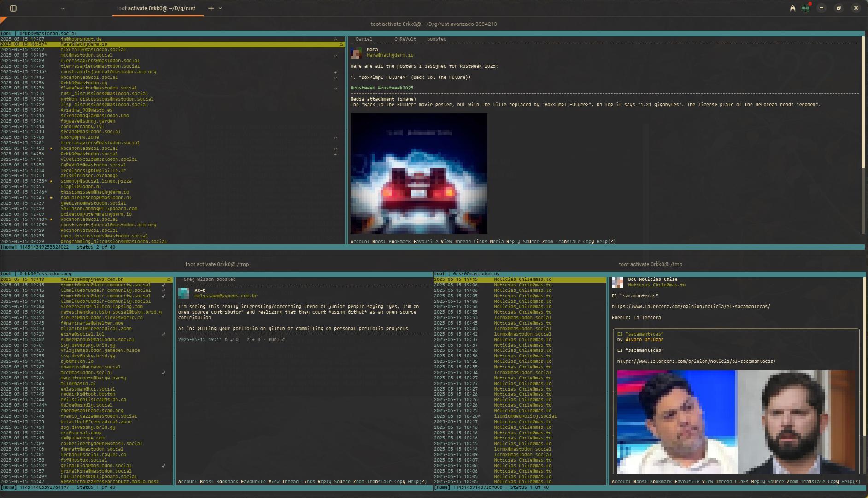Follow the #rustweek2025 hashtag link
868x498 pixels.
point(395,88)
